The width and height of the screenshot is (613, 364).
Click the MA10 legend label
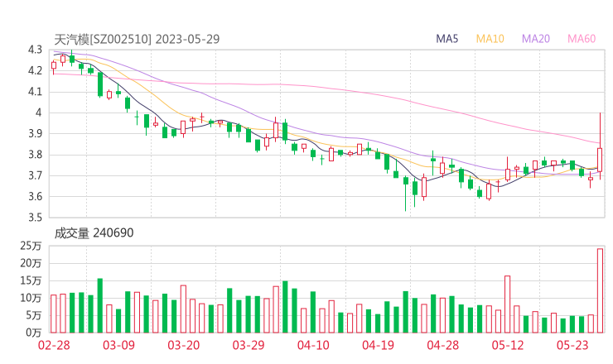490,39
